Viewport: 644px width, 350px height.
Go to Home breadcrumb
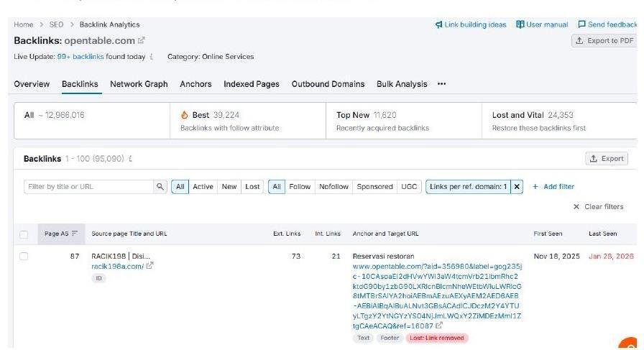click(x=24, y=24)
